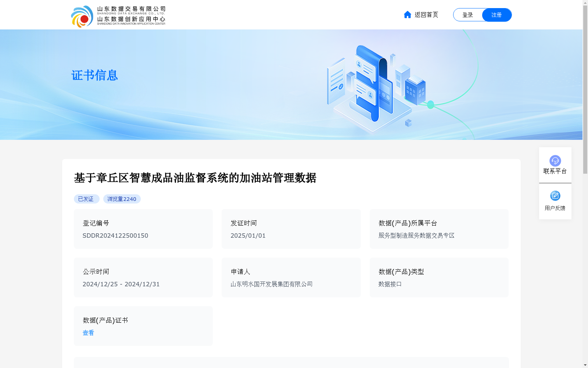Click the 联系平台 headset icon
This screenshot has width=588, height=368.
555,160
